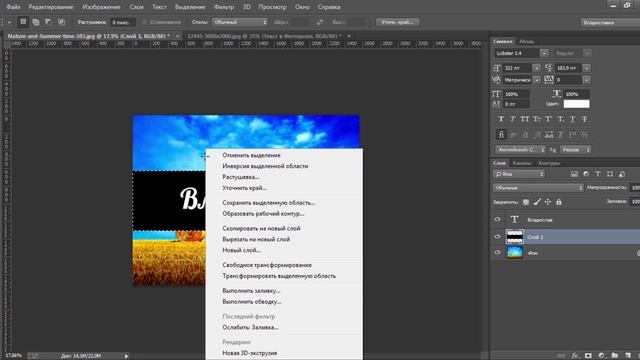Filter layers by type layers icon
Viewport: 640px width, 360px height.
(x=598, y=174)
